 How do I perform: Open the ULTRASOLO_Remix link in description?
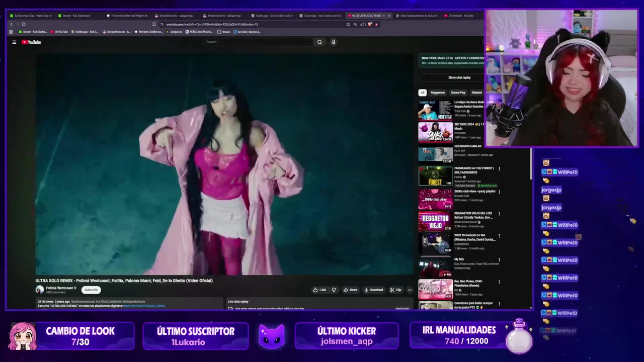pyautogui.click(x=144, y=306)
